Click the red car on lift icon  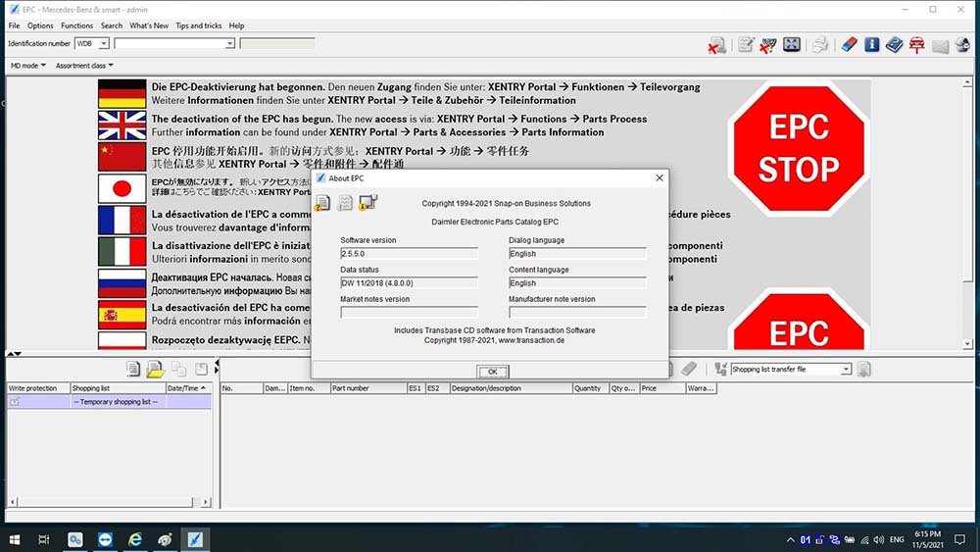(x=917, y=45)
